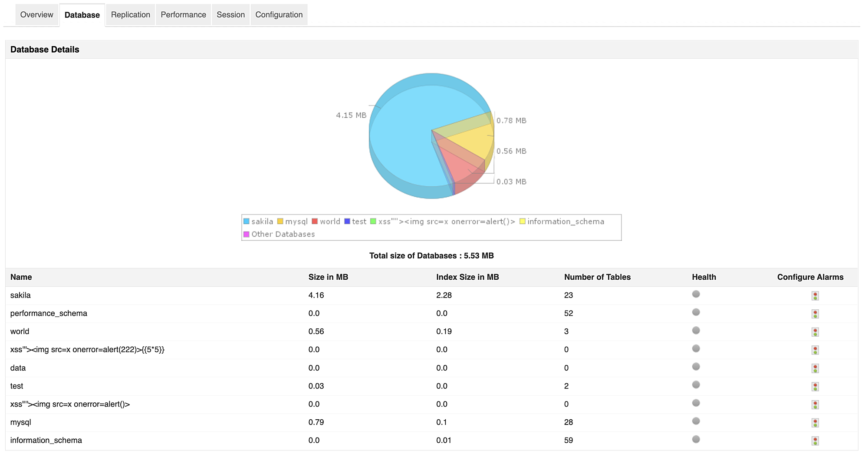Open the Name column sorting

(x=22, y=277)
